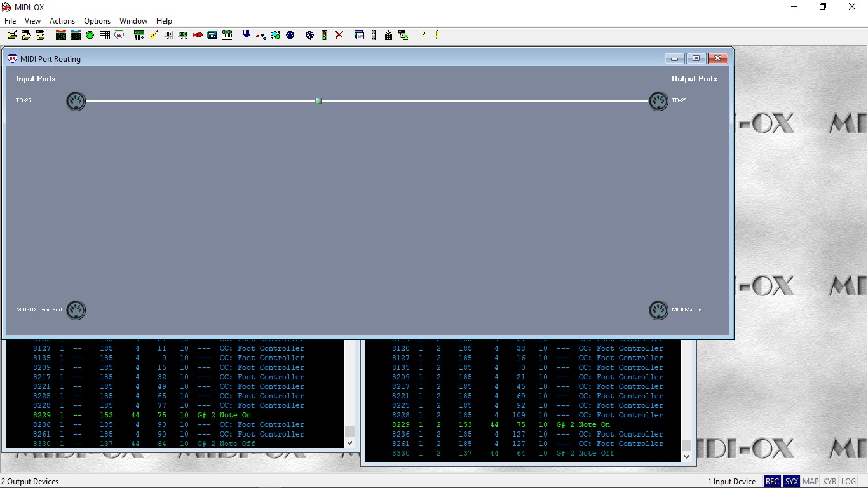The image size is (868, 488).
Task: Click the MIDI Port Routing title bar icon
Action: pos(12,58)
